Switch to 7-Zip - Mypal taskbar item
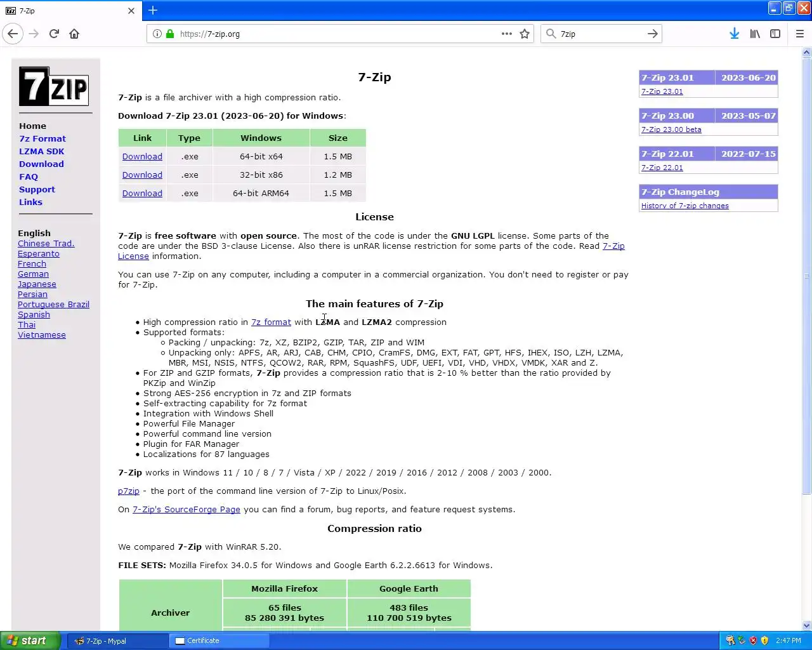This screenshot has width=812, height=650. coord(118,641)
